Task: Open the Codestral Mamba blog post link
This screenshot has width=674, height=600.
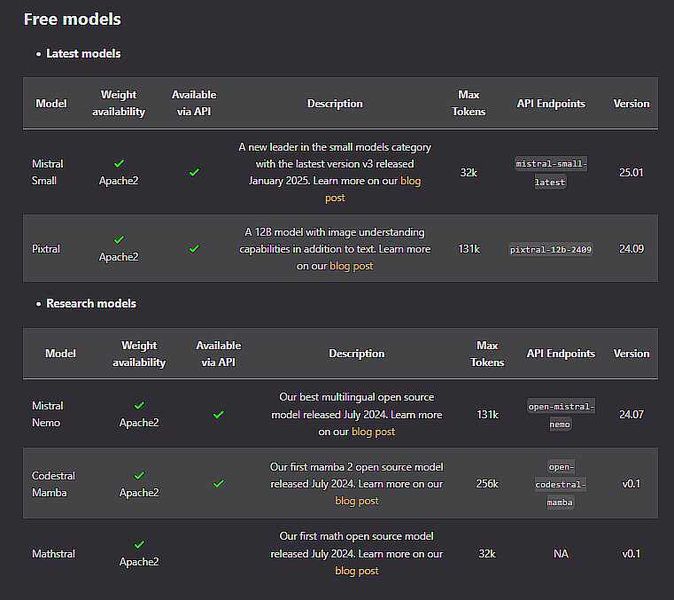Action: [357, 501]
